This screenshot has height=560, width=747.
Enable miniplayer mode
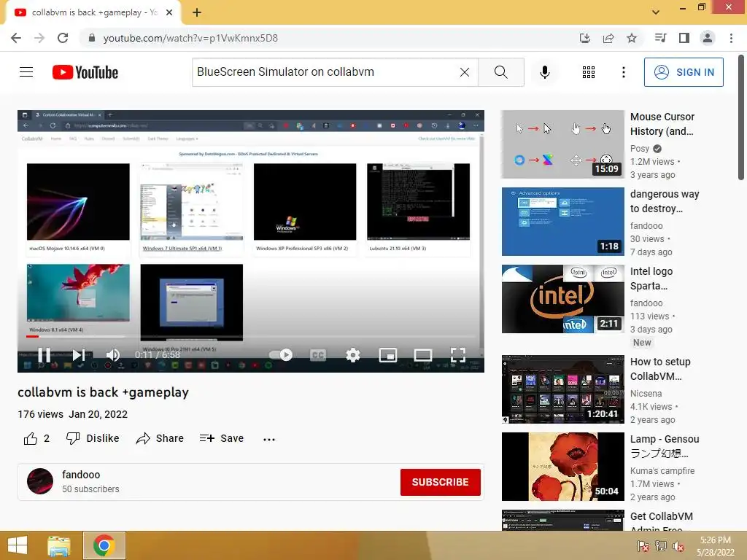[x=388, y=355]
